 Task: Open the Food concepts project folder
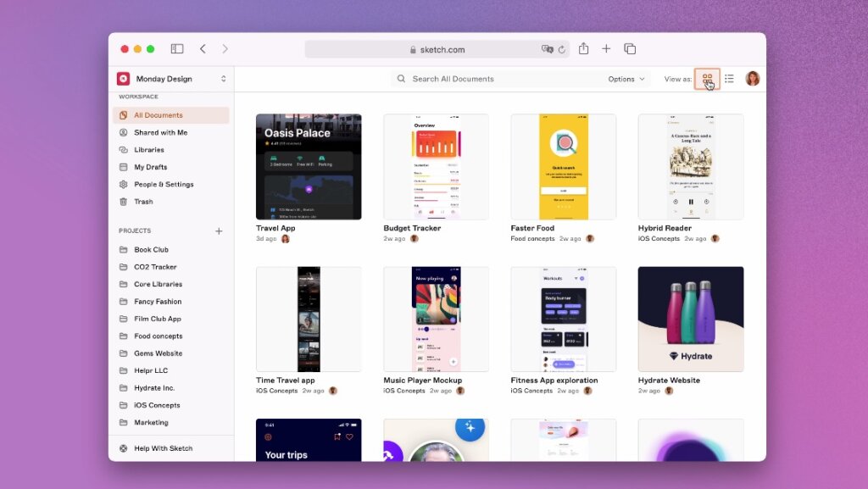click(x=158, y=336)
